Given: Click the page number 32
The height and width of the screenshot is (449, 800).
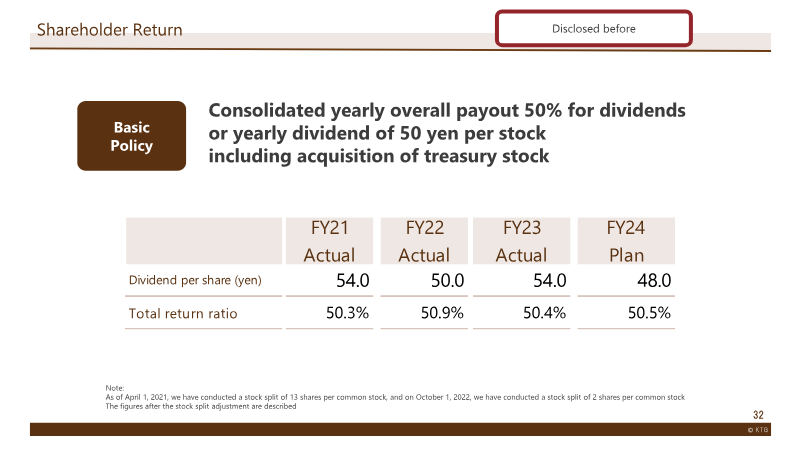Looking at the screenshot, I should click(x=758, y=415).
